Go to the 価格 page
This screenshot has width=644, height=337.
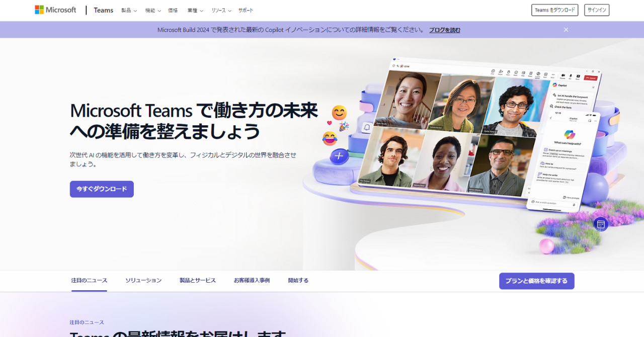tap(173, 11)
